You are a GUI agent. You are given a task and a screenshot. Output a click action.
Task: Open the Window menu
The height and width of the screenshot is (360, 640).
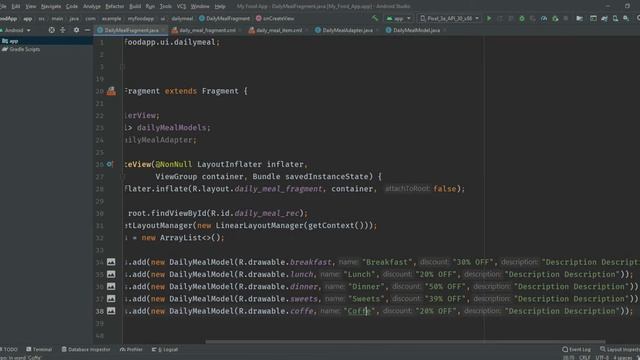point(200,7)
